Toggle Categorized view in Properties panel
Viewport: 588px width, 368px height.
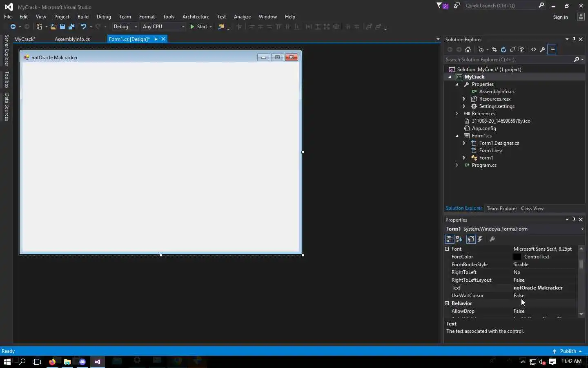pos(450,239)
